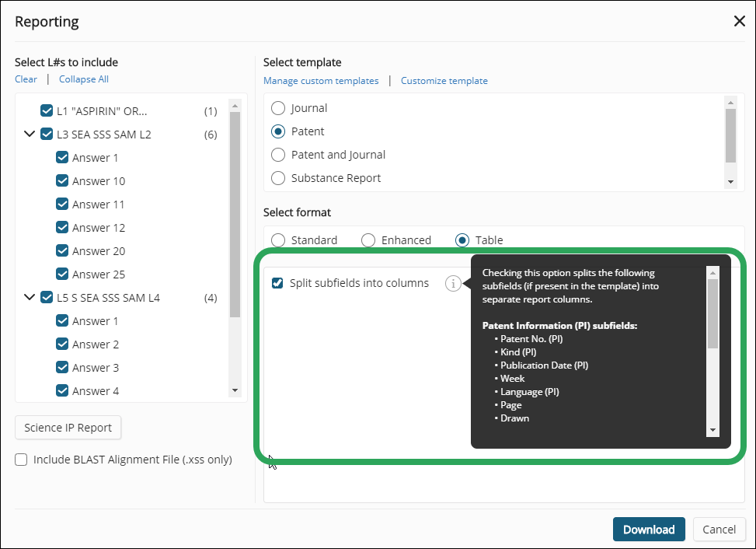Screen dimensions: 756x549
Task: Click Collapse All link
Action: 83,79
